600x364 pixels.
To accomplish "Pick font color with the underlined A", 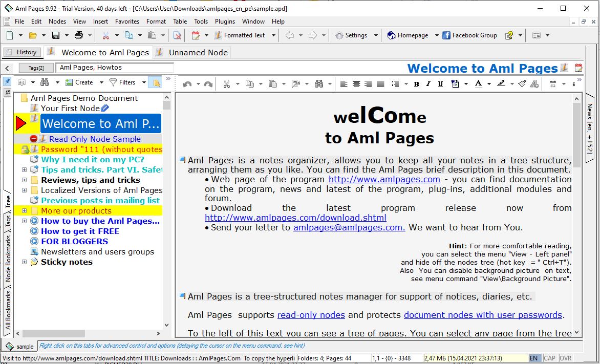I will (478, 84).
